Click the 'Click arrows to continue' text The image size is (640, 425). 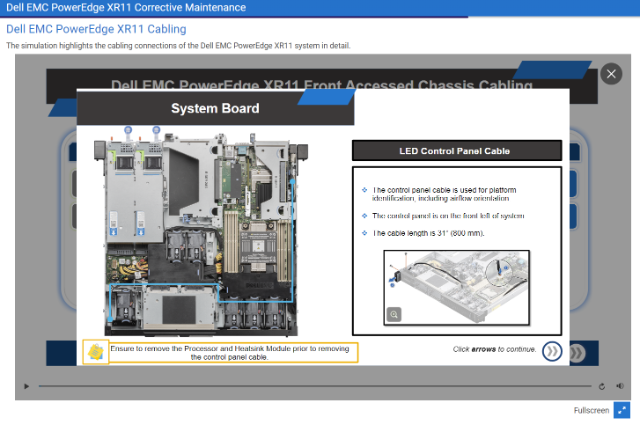(x=494, y=349)
